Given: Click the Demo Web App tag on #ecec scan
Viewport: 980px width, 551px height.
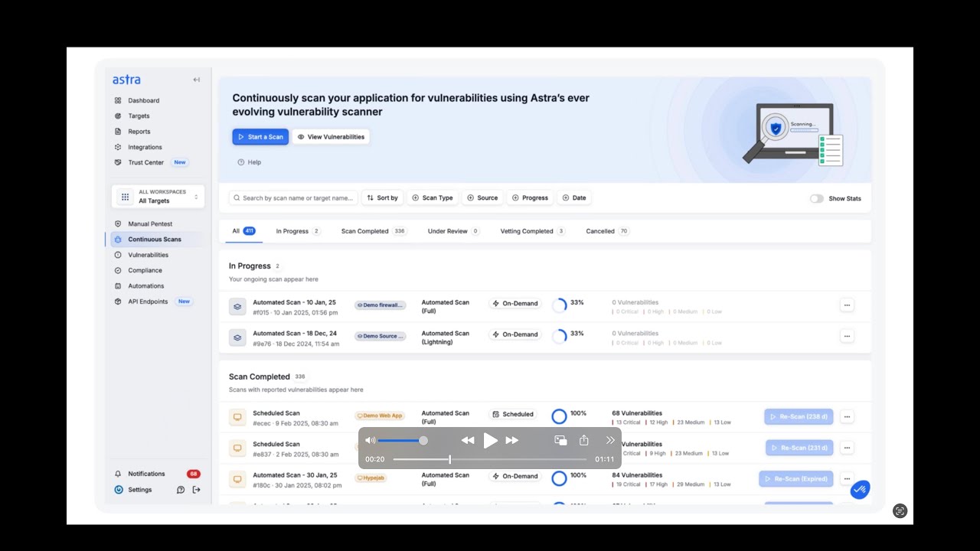Looking at the screenshot, I should point(380,416).
